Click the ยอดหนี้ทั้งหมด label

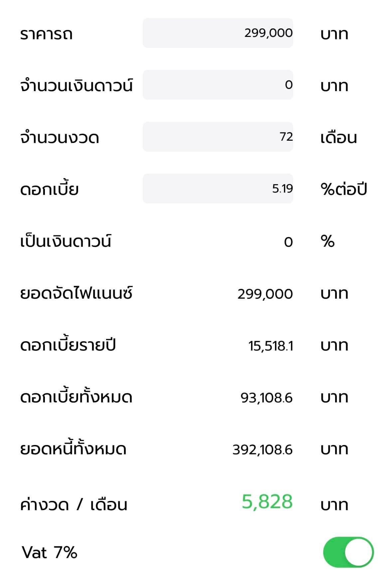(x=73, y=449)
